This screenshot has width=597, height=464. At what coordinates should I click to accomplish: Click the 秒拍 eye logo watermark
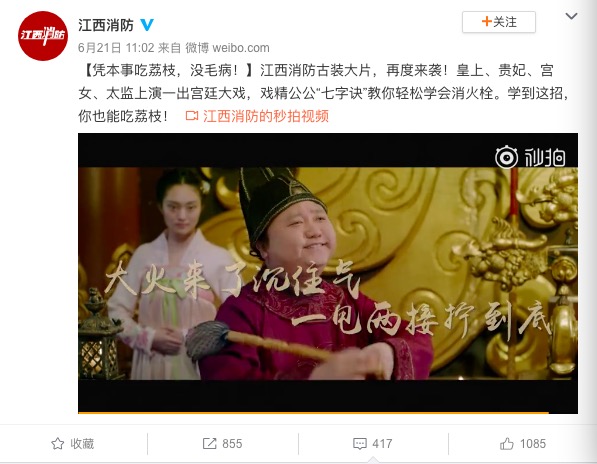coord(506,157)
